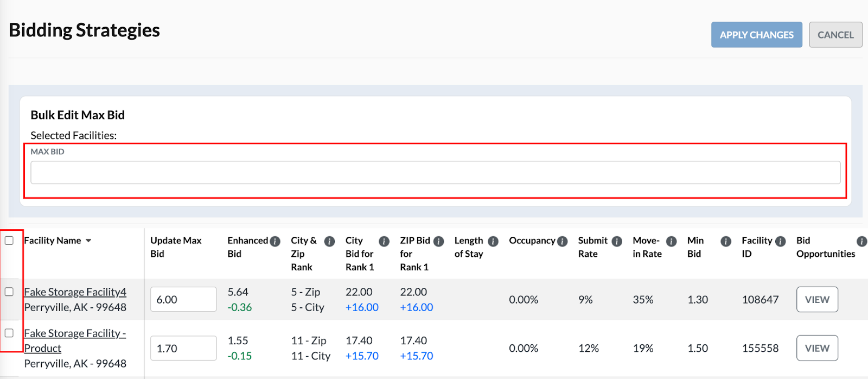Click the rank text 11 - City

[x=310, y=356]
